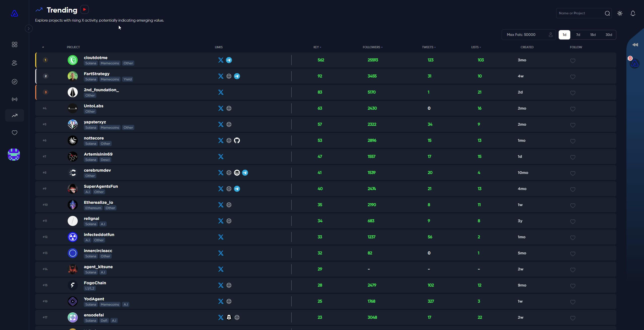Follow cloutdotme with heart toggle
The image size is (644, 330).
573,61
